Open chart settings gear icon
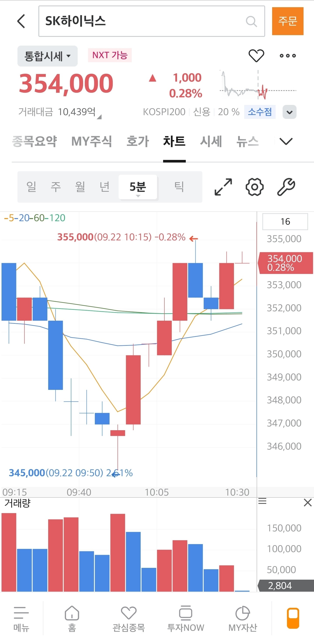Viewport: 314px width, 644px height. pos(254,187)
